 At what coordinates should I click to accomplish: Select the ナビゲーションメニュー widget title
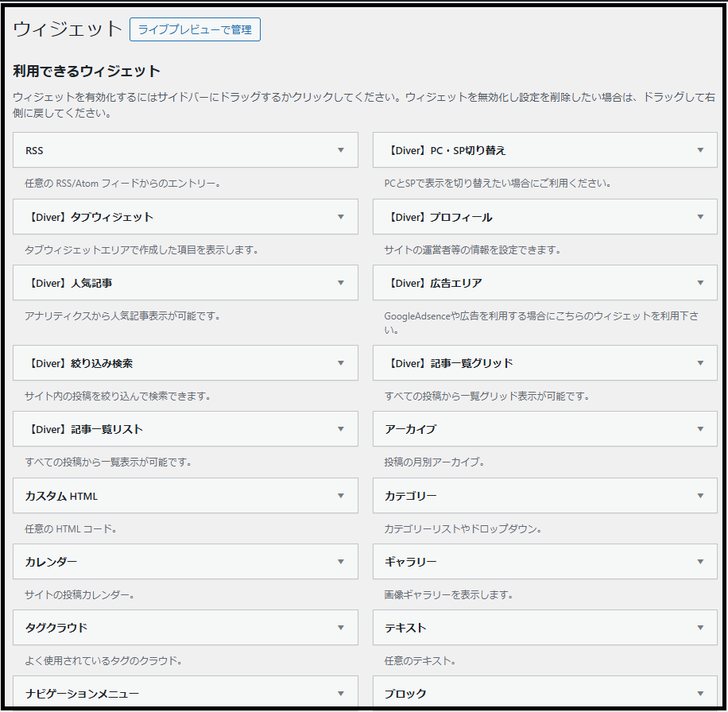point(82,694)
